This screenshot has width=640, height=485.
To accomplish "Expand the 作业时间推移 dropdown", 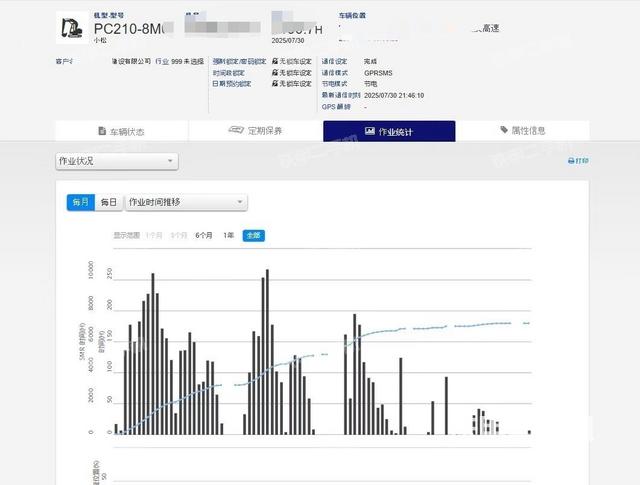I will (186, 202).
